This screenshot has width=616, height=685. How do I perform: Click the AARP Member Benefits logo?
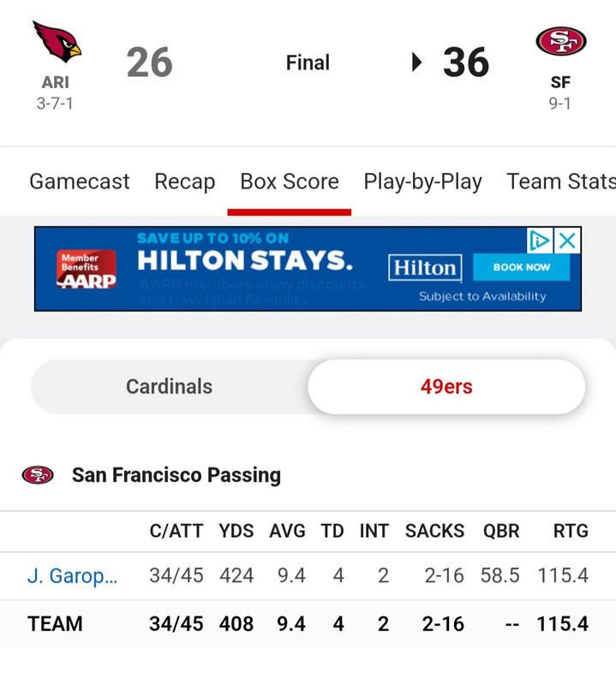87,269
